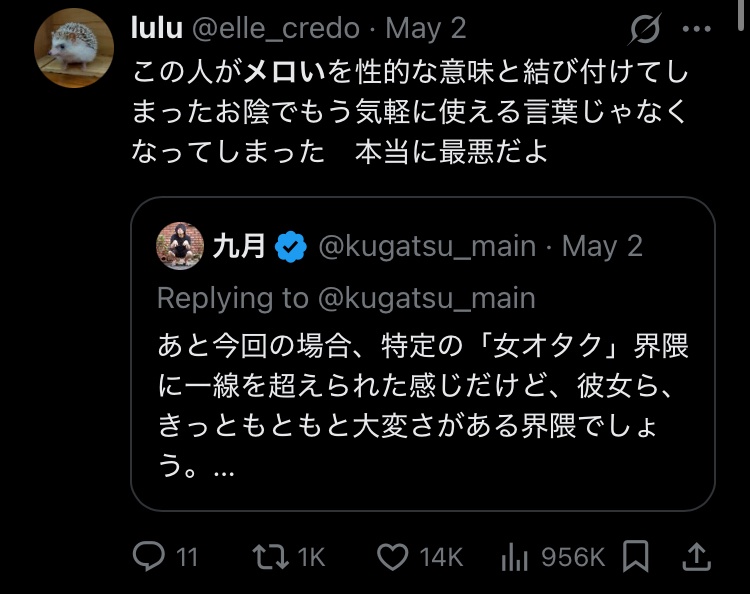
Task: Click the Grok slashed-circle icon
Action: [645, 30]
